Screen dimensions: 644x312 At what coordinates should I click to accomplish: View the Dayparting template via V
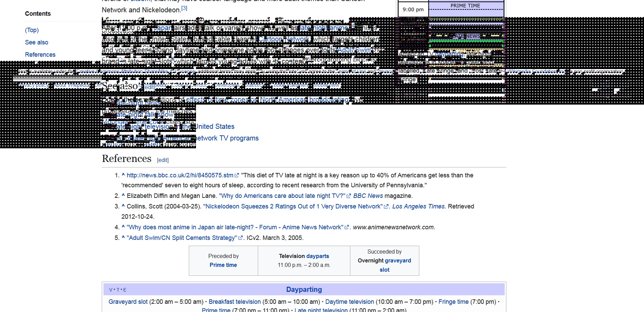[111, 290]
